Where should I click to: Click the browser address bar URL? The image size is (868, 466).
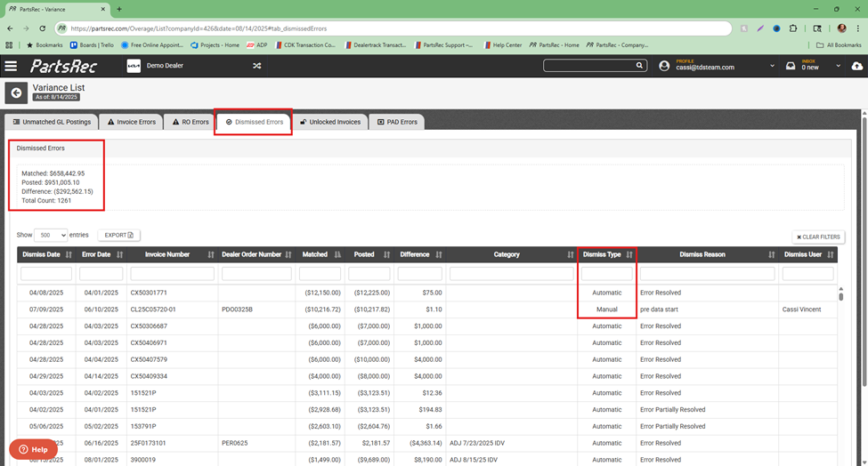pos(199,28)
